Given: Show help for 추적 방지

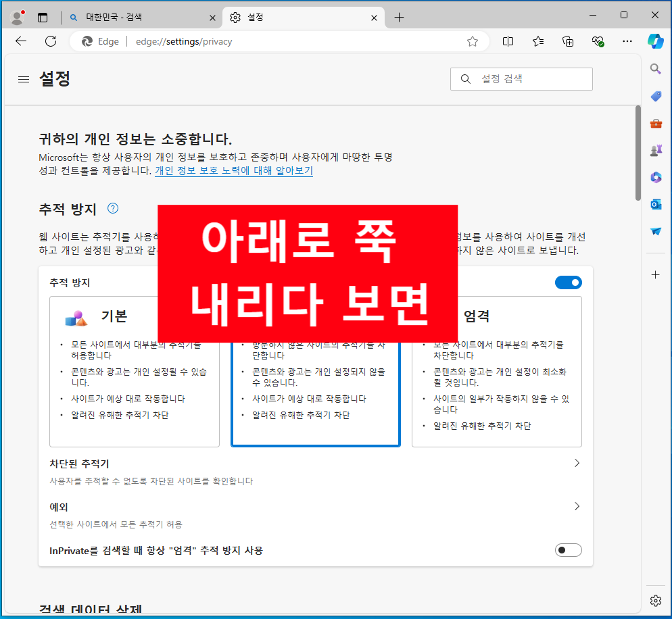Looking at the screenshot, I should point(113,209).
